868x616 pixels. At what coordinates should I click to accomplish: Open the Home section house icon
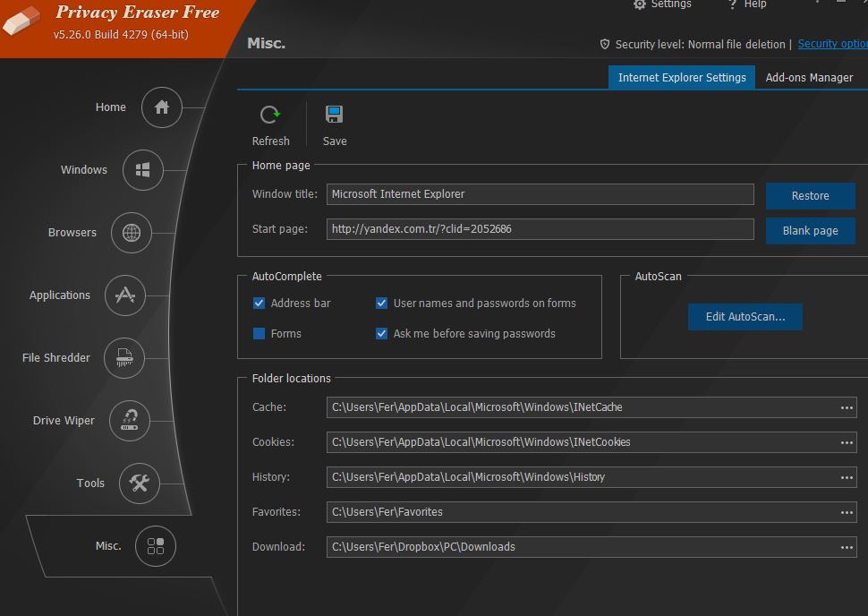[x=162, y=107]
